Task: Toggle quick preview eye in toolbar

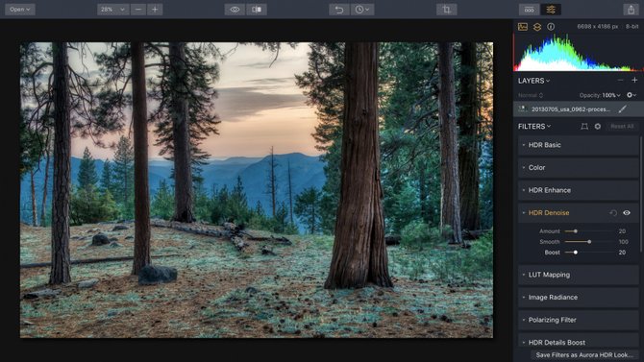Action: pyautogui.click(x=235, y=9)
